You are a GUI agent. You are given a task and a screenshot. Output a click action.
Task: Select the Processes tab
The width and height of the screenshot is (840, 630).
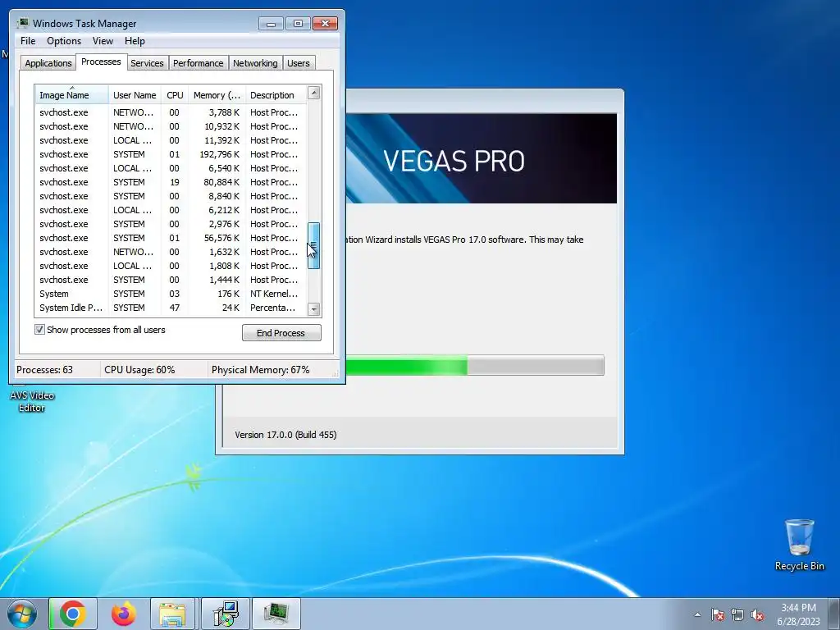[x=101, y=62]
